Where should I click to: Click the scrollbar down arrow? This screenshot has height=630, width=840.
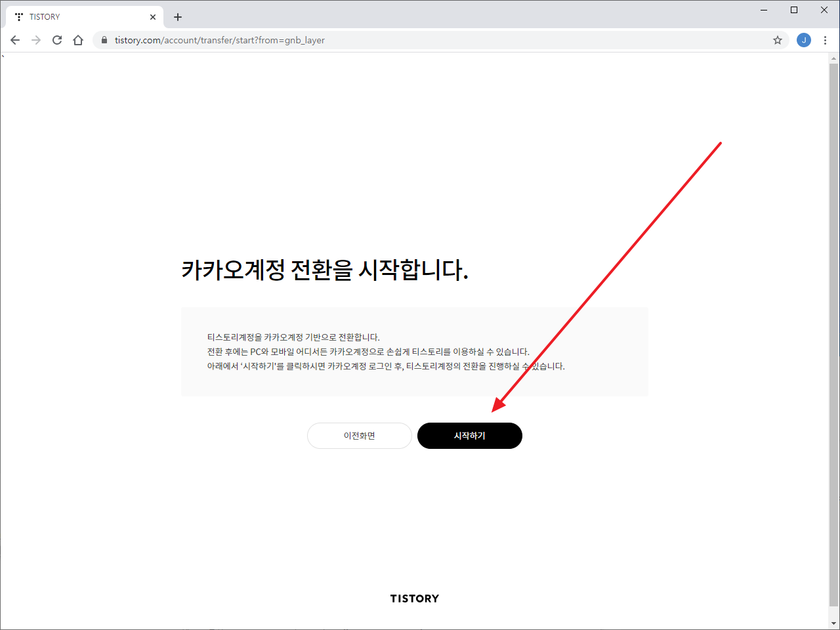pyautogui.click(x=834, y=623)
